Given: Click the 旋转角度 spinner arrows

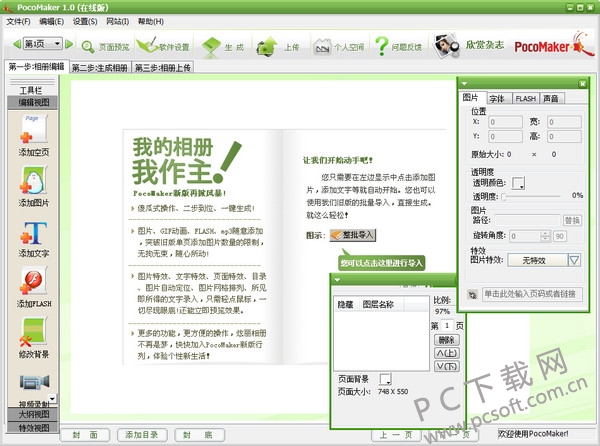Looking at the screenshot, I should (545, 236).
